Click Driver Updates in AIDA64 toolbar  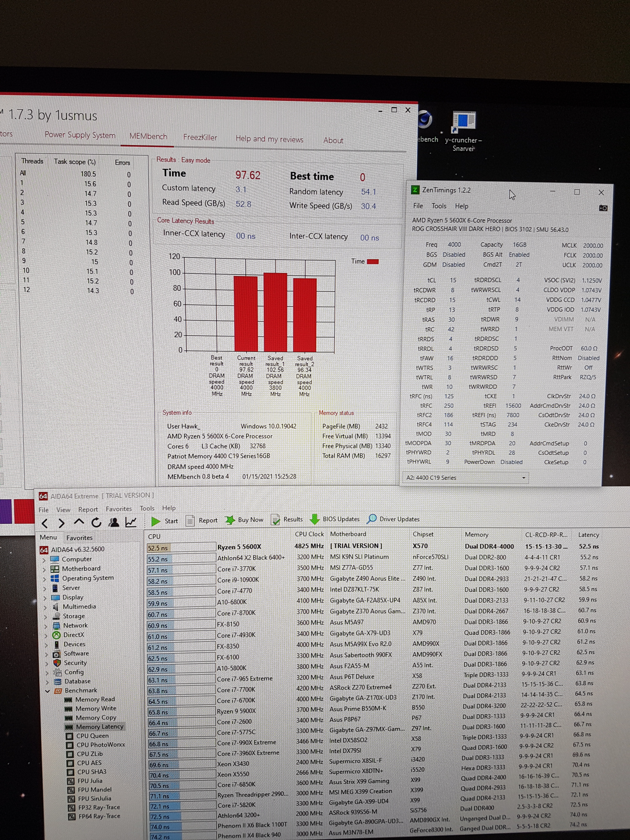point(394,519)
